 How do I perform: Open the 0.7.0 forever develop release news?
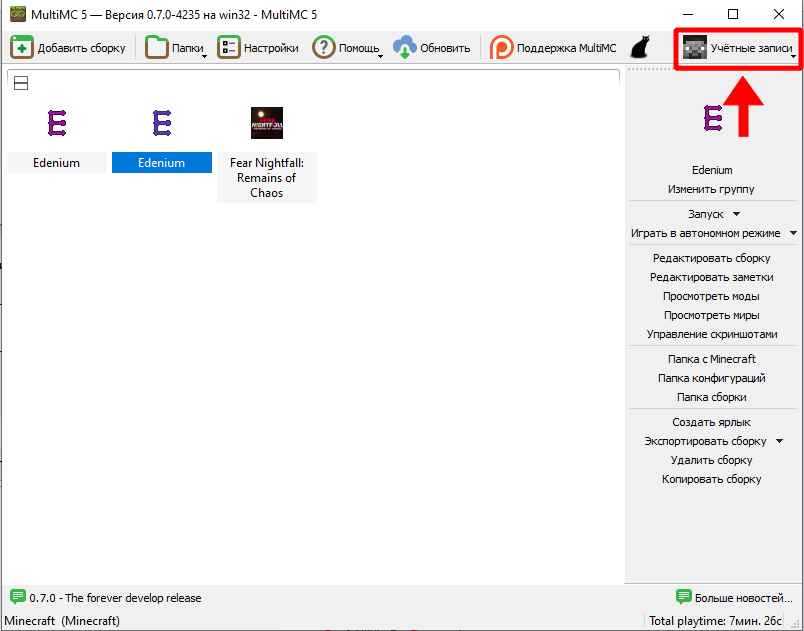[x=106, y=598]
